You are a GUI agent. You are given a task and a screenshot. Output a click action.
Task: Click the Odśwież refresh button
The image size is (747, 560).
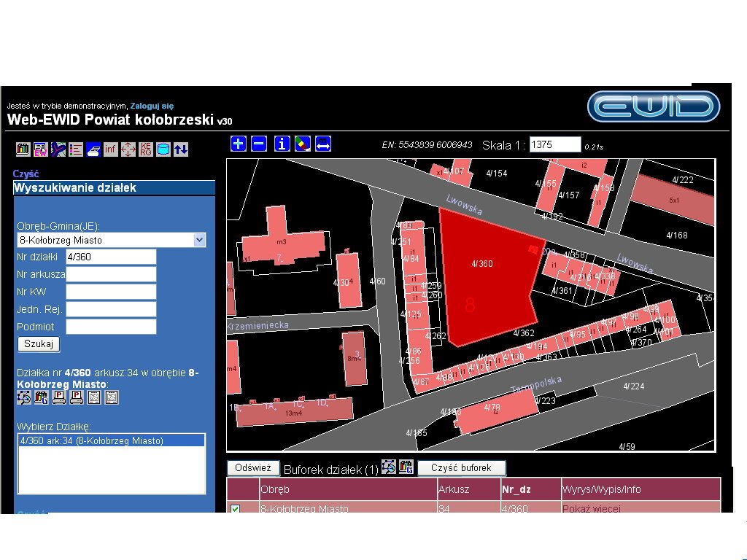[253, 467]
